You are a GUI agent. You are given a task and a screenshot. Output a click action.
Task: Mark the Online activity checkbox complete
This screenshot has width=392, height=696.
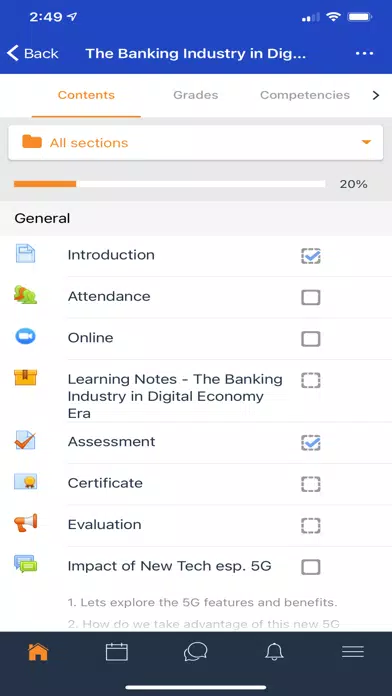(311, 339)
